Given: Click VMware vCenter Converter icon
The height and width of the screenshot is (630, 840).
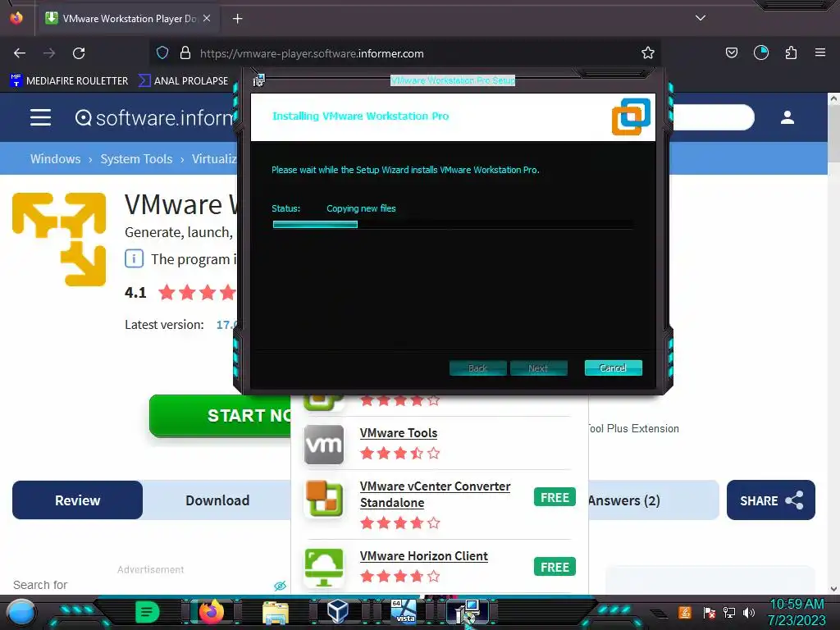Looking at the screenshot, I should 323,499.
